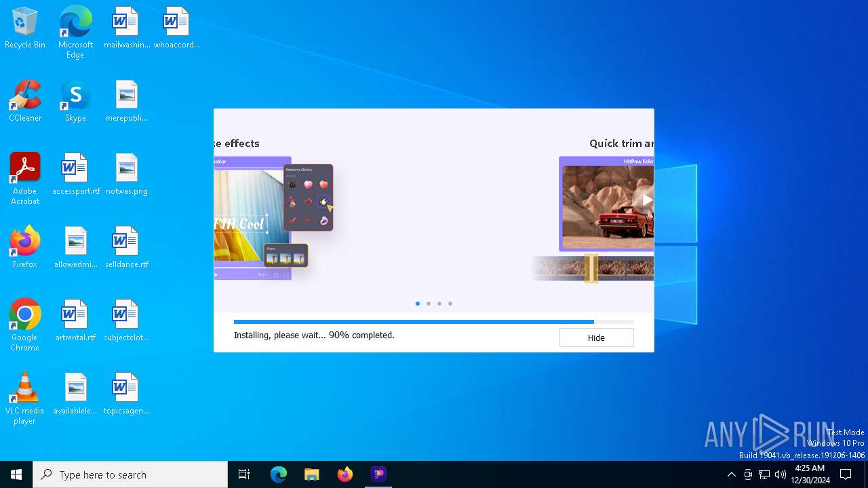This screenshot has height=488, width=868.
Task: Open Skype desktop shortcut
Action: pyautogui.click(x=75, y=101)
